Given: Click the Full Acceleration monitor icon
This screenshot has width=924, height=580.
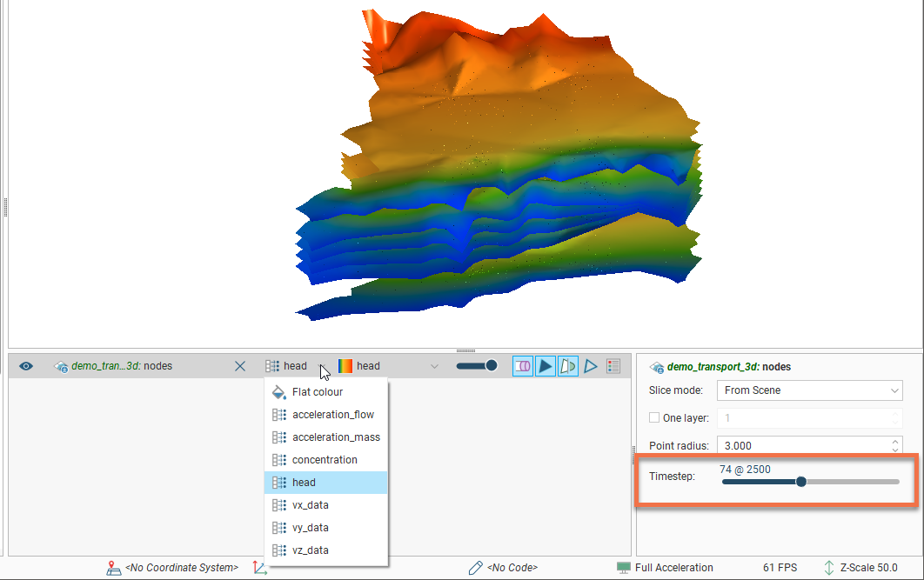Looking at the screenshot, I should pyautogui.click(x=623, y=568).
